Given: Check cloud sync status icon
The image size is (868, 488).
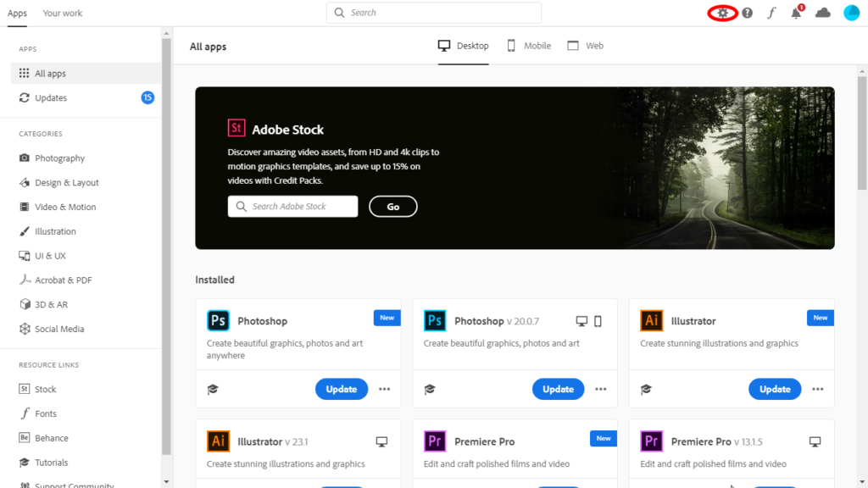Looking at the screenshot, I should [x=823, y=13].
